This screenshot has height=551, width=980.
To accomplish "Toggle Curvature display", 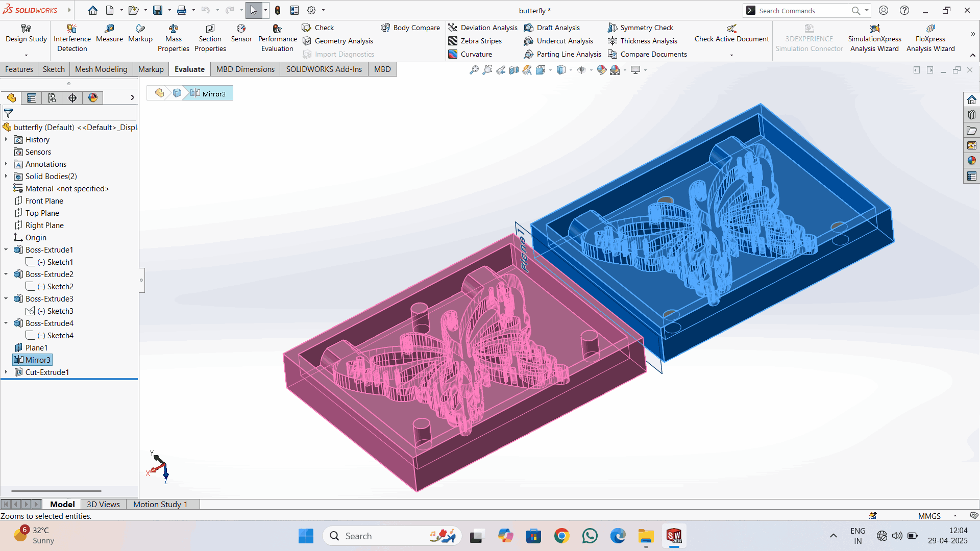I will 470,54.
